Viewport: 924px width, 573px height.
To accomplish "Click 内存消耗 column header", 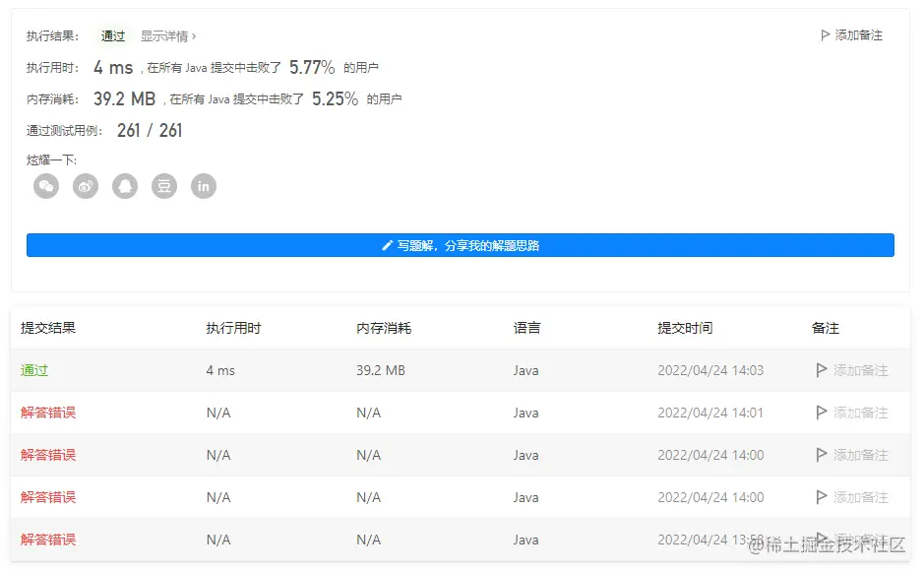I will pos(384,328).
